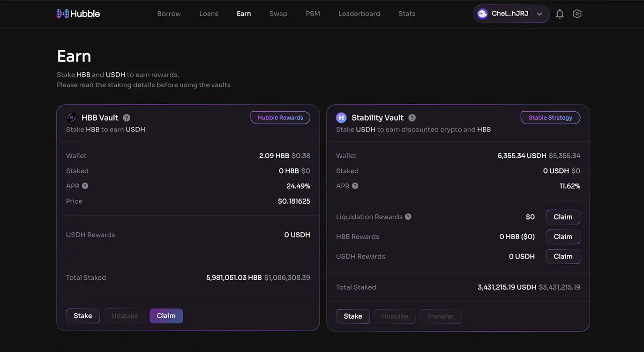Open the Stats tab

point(407,14)
